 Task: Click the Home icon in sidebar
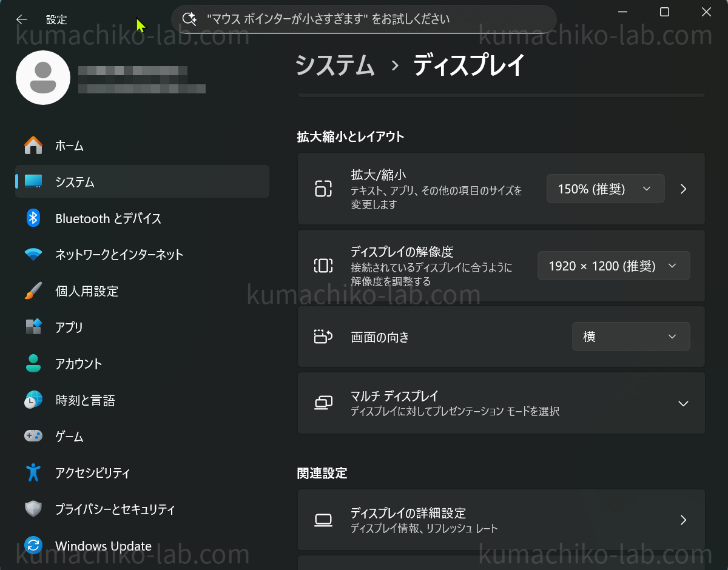pyautogui.click(x=33, y=146)
